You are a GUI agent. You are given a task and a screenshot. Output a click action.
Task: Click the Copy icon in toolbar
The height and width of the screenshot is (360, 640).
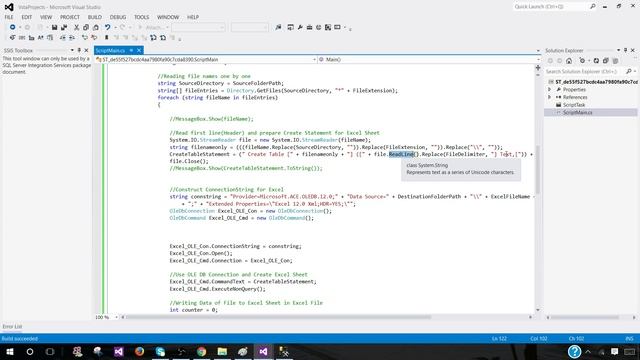click(x=86, y=27)
